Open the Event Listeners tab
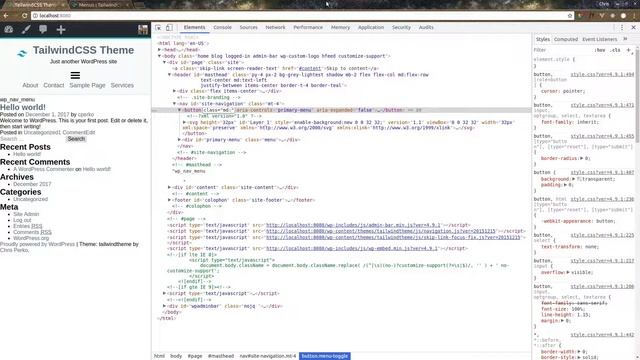Image resolution: width=640 pixels, height=360 pixels. tap(600, 39)
